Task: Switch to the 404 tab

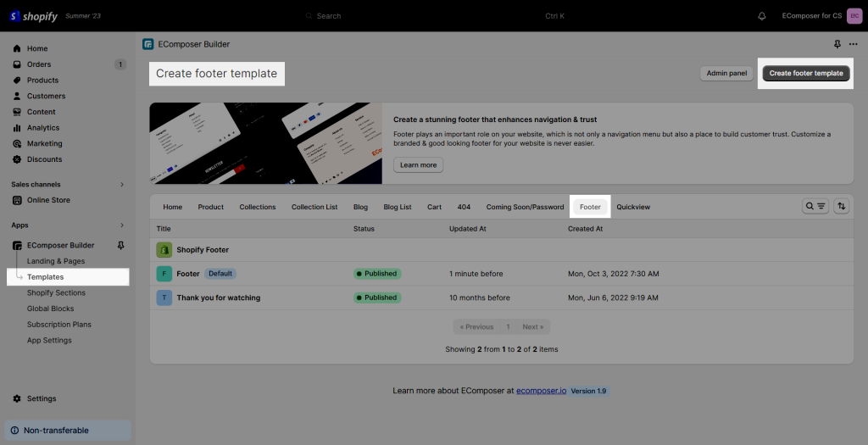Action: pos(464,207)
